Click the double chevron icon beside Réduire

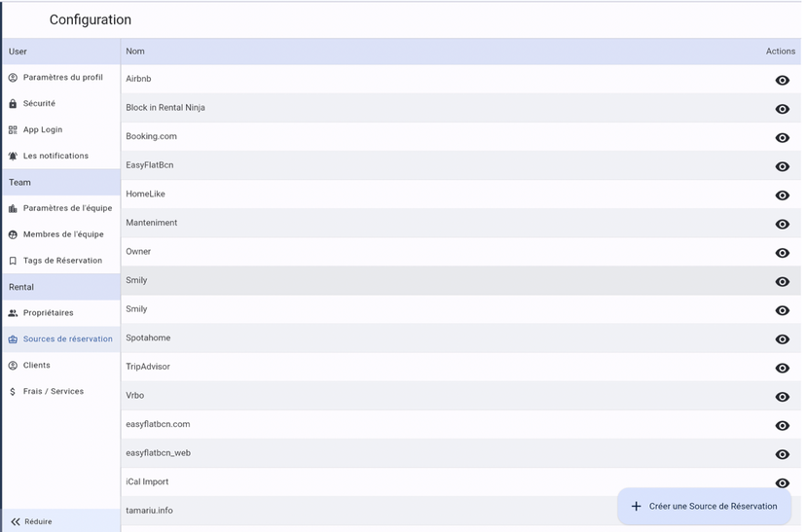[16, 521]
